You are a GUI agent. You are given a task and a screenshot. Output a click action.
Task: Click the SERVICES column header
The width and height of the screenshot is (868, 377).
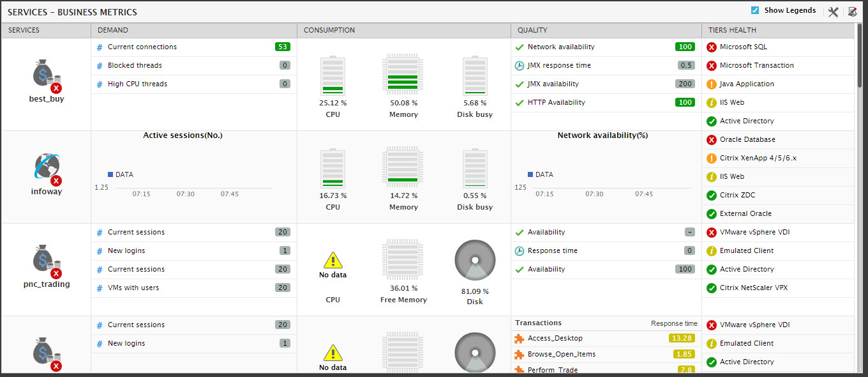click(x=24, y=30)
